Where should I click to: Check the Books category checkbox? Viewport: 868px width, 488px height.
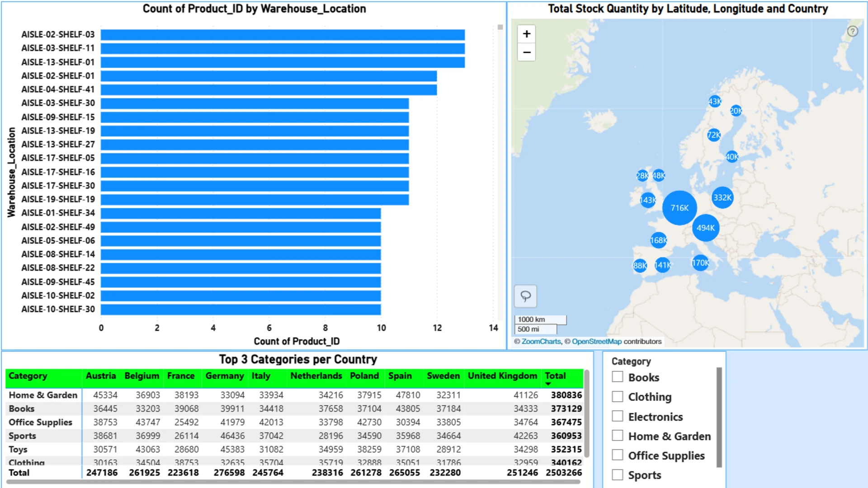click(618, 377)
